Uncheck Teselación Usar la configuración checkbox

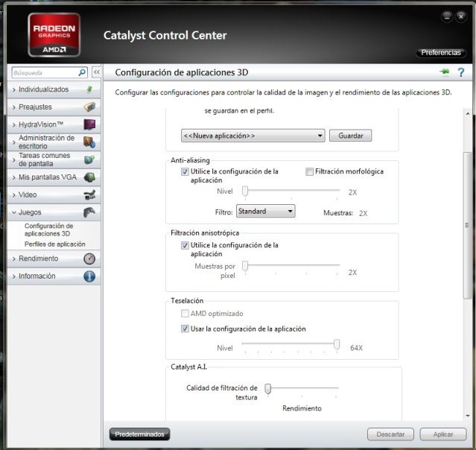(185, 329)
